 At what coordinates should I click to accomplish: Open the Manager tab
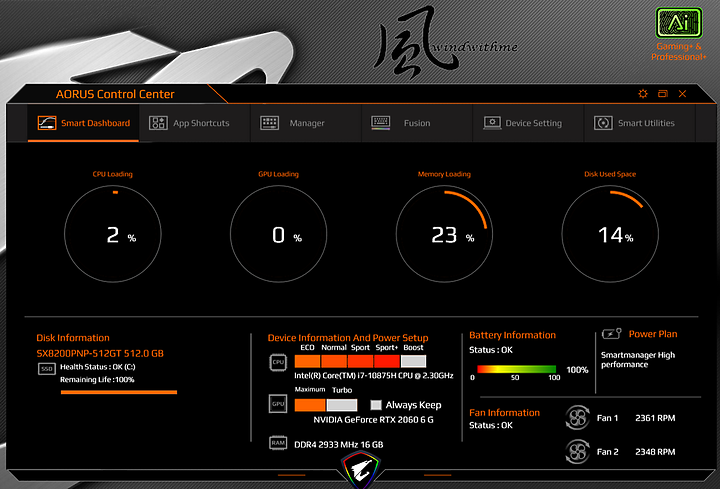click(306, 123)
